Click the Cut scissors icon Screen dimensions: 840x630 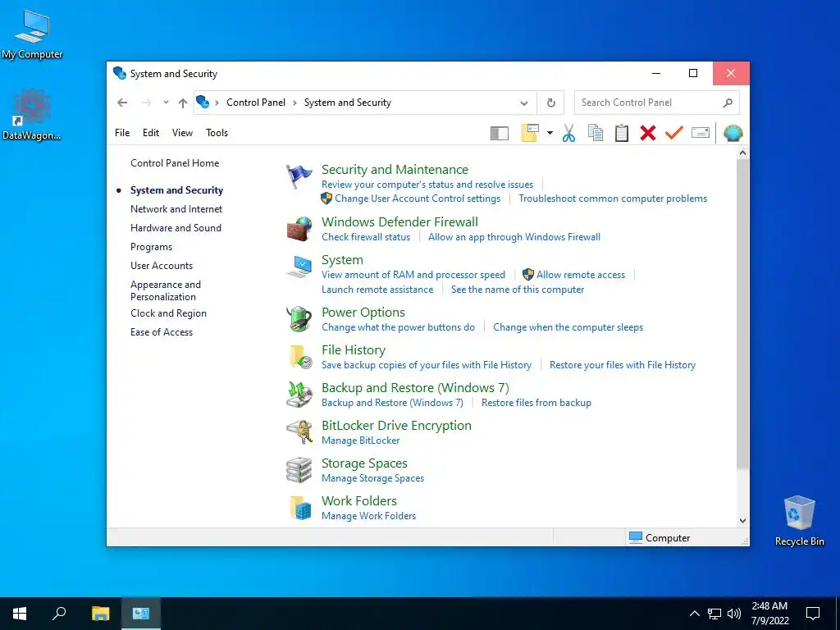point(569,133)
